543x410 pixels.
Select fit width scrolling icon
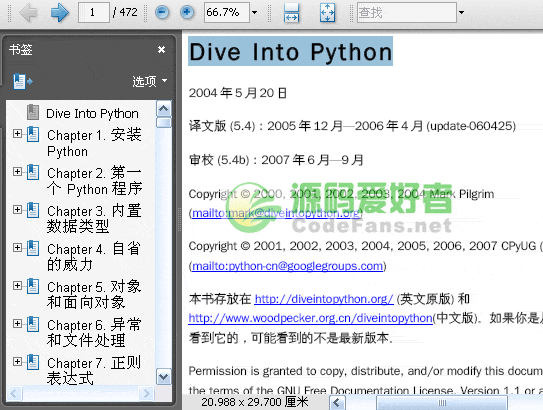click(x=291, y=12)
